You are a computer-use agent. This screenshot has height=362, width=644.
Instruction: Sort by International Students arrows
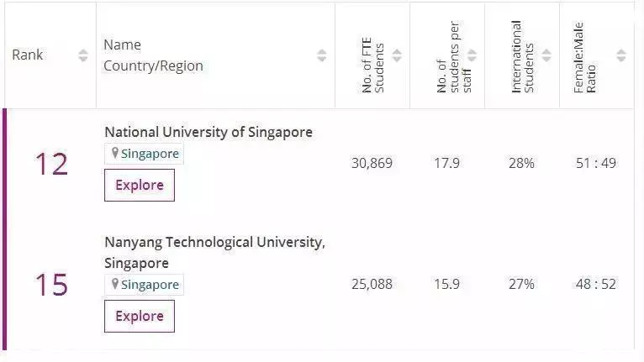click(x=546, y=55)
